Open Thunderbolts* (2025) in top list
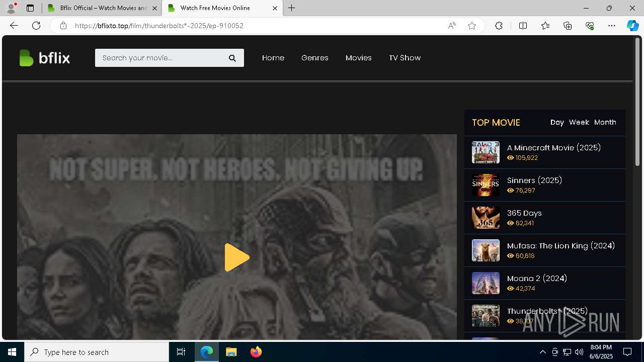 click(547, 311)
